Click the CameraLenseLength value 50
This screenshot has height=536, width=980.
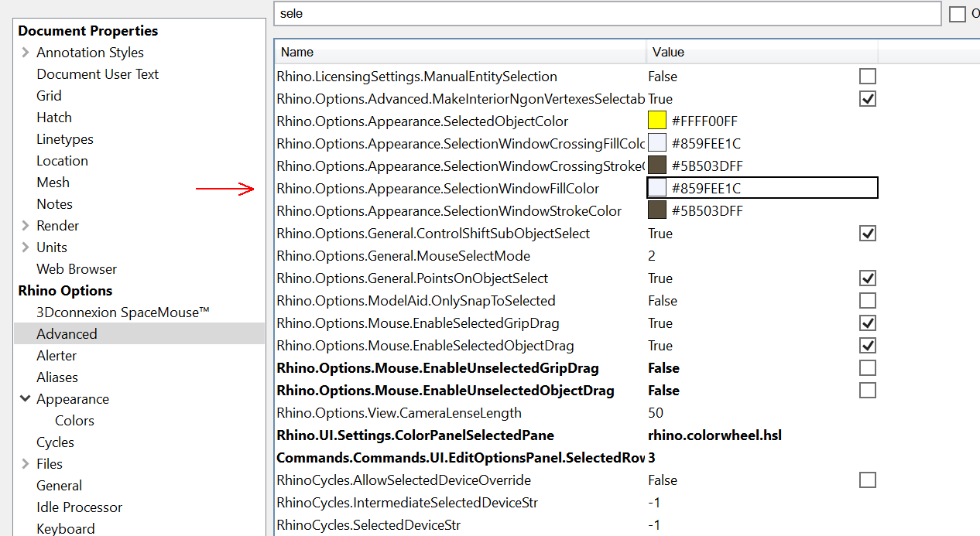click(656, 413)
